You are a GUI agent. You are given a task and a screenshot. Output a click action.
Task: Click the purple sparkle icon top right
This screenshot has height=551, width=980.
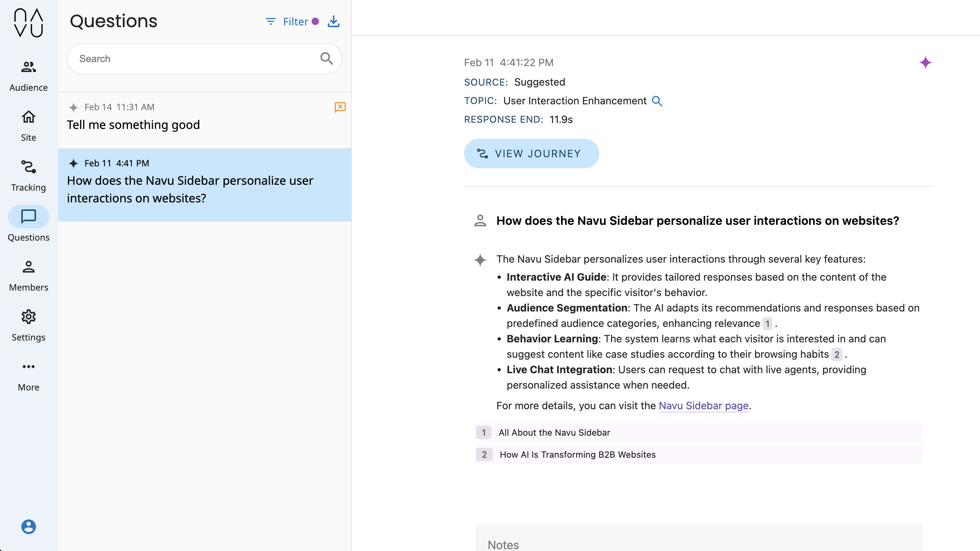click(x=925, y=62)
